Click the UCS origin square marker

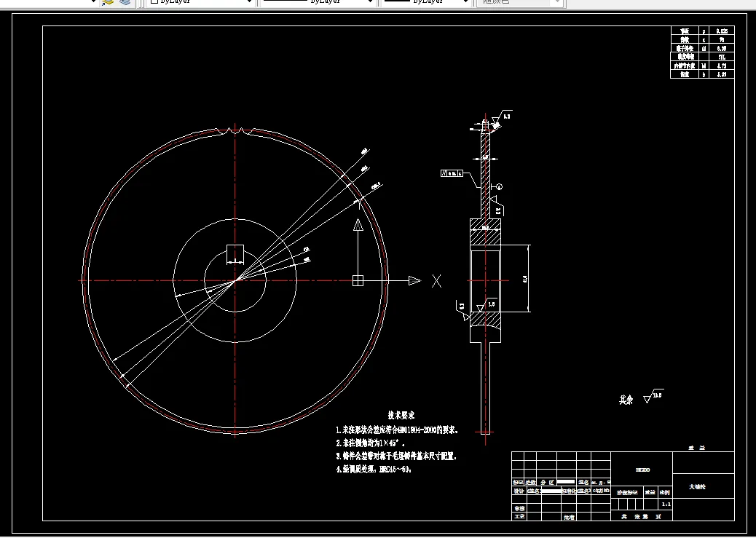pos(358,280)
